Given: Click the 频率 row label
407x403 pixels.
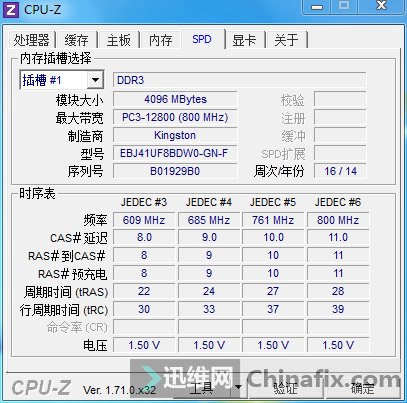Looking at the screenshot, I should click(x=95, y=220).
